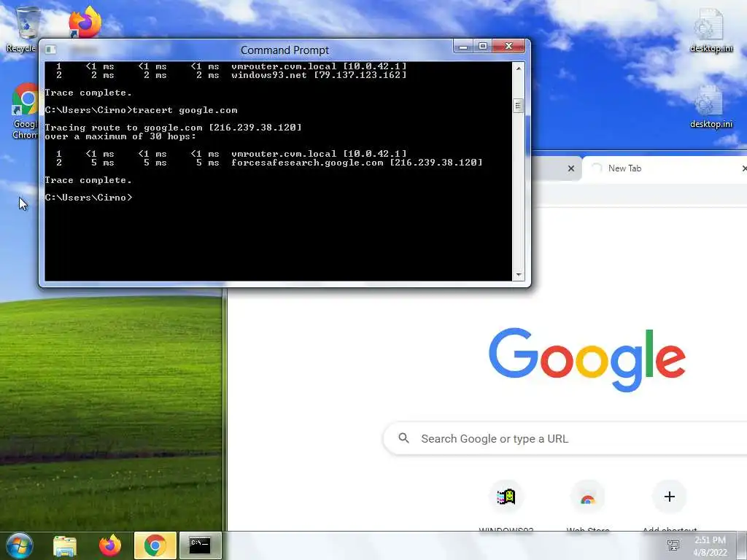
Task: Open the Web Store shortcut tile
Action: tap(588, 505)
